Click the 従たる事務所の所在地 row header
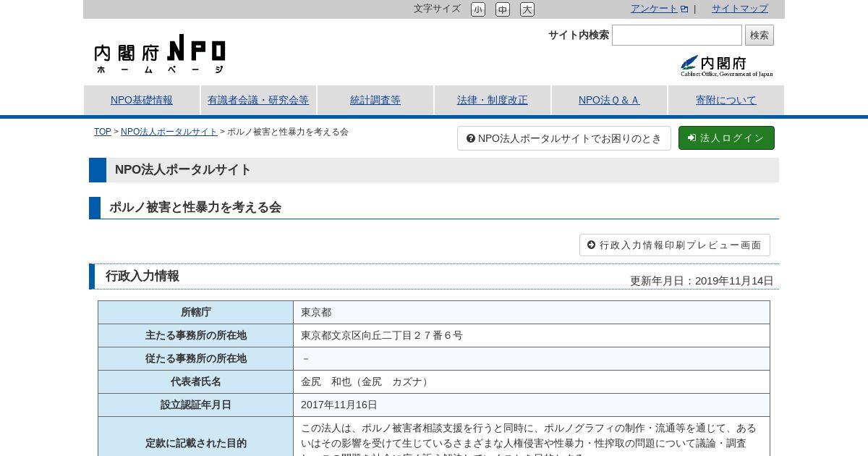The height and width of the screenshot is (456, 868). point(196,359)
